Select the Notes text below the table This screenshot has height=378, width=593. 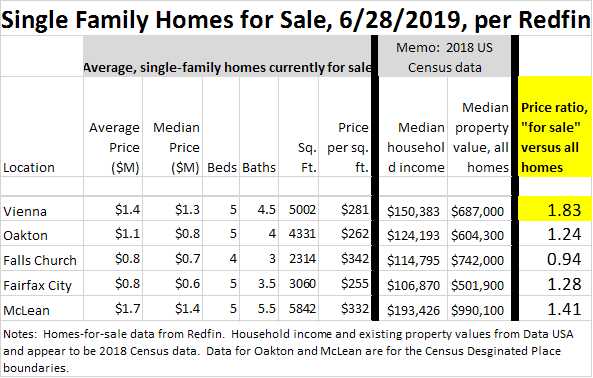tap(288, 350)
